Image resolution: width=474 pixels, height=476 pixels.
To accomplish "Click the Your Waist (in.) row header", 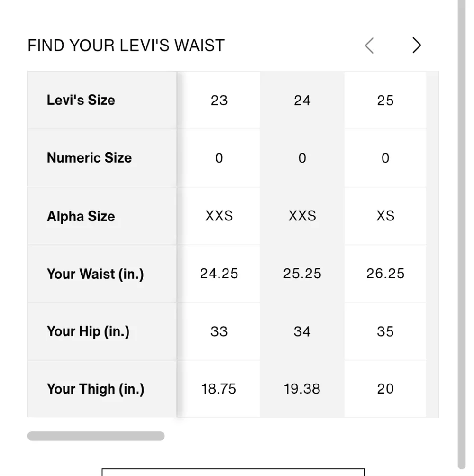I will [x=95, y=274].
